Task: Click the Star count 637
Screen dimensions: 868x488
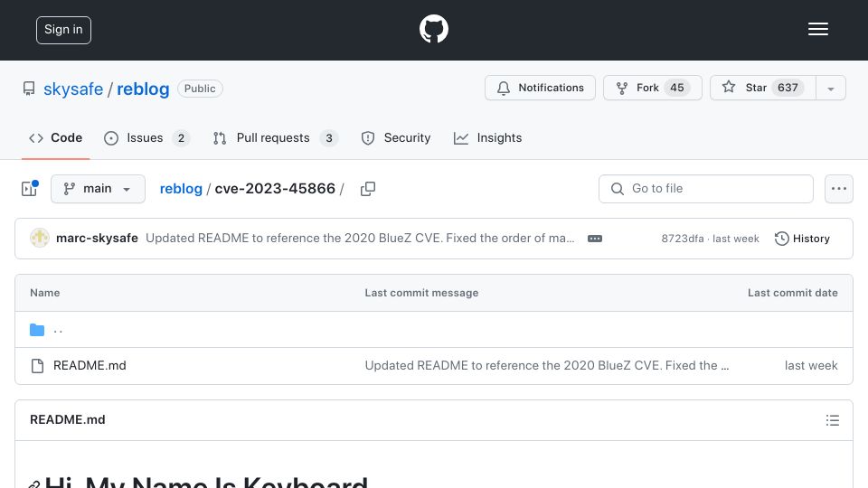Action: 788,88
